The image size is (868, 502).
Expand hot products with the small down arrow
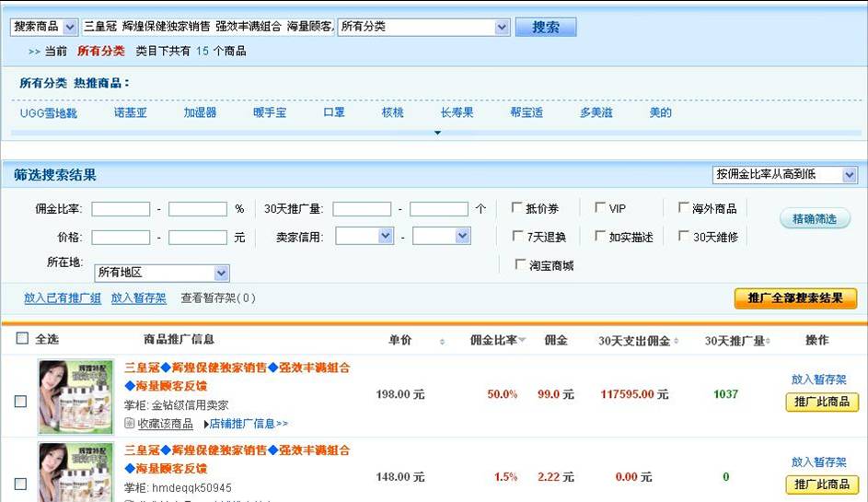point(437,133)
